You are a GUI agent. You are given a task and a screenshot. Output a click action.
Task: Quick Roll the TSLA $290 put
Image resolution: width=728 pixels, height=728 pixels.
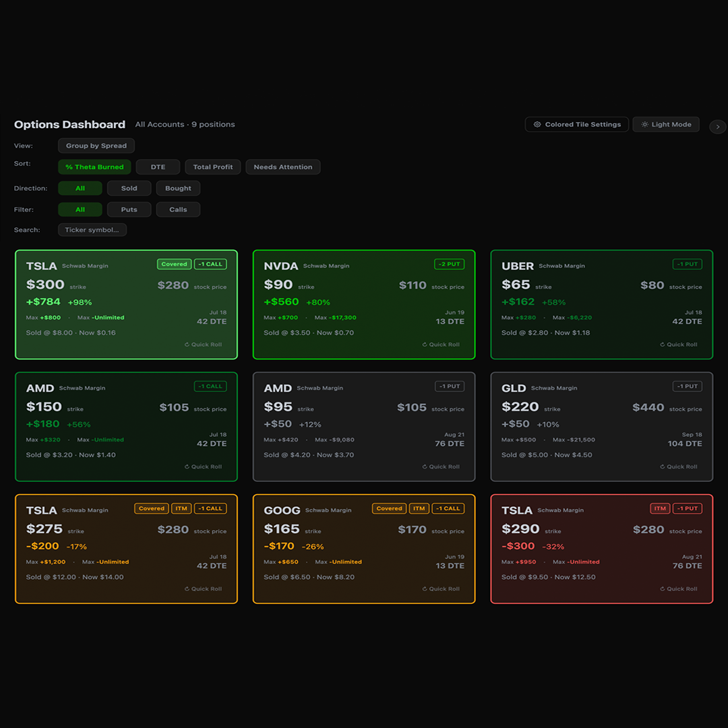point(679,588)
